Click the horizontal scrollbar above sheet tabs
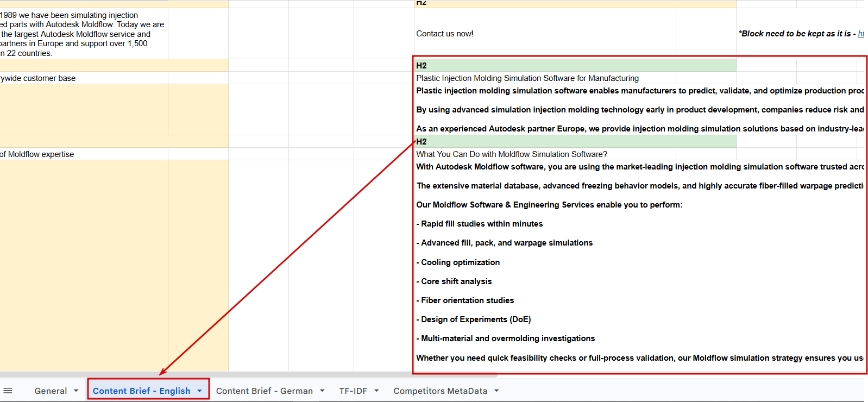This screenshot has height=402, width=868. (249, 375)
